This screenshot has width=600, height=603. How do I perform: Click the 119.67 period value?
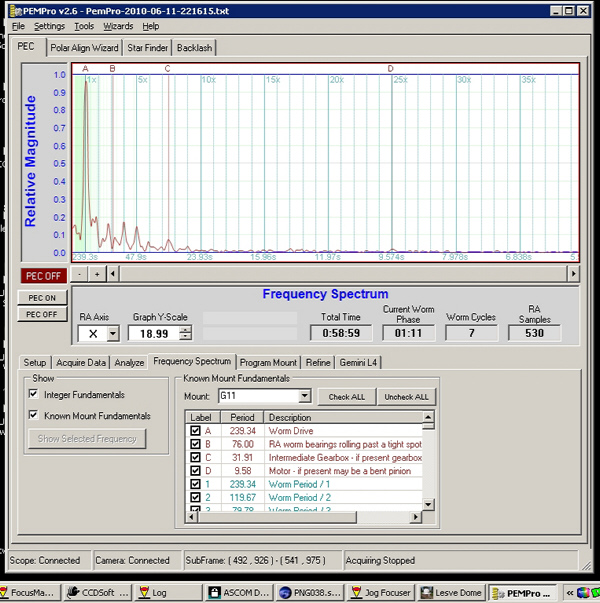242,497
